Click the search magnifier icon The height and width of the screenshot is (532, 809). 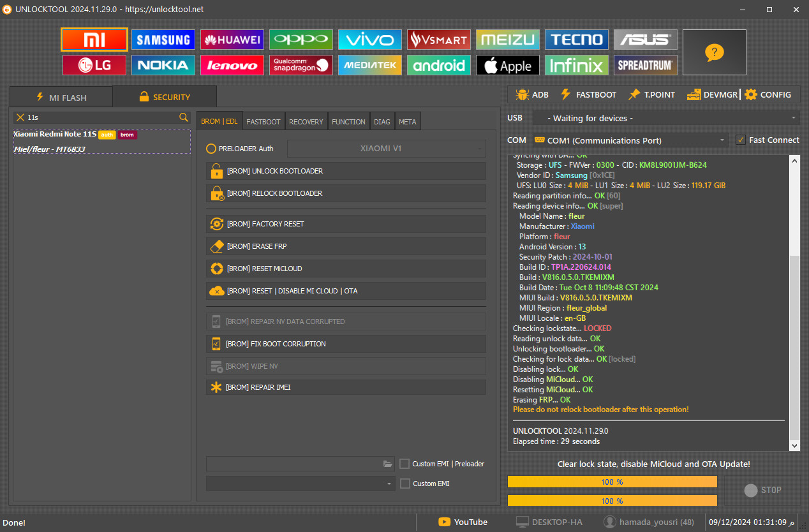pos(184,117)
